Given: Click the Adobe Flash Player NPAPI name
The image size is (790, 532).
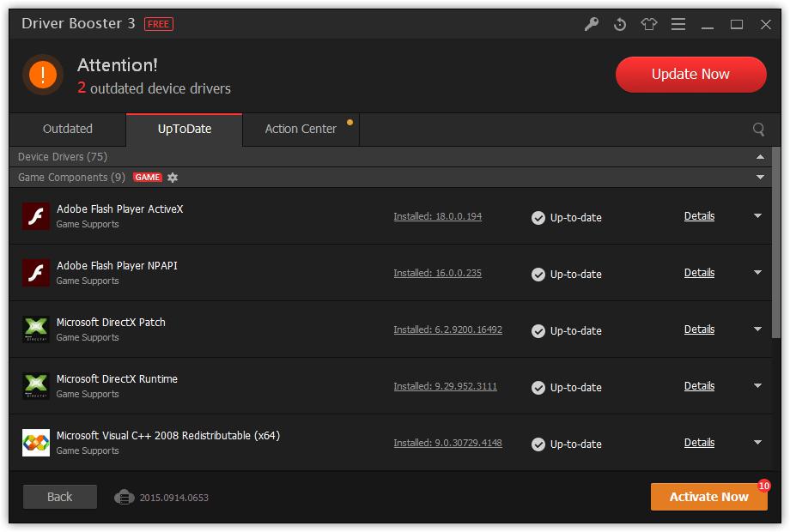Looking at the screenshot, I should point(117,266).
